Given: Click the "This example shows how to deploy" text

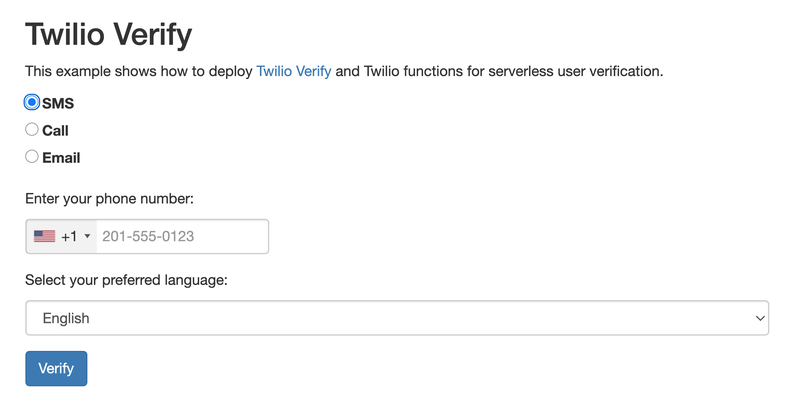Looking at the screenshot, I should pyautogui.click(x=139, y=71).
